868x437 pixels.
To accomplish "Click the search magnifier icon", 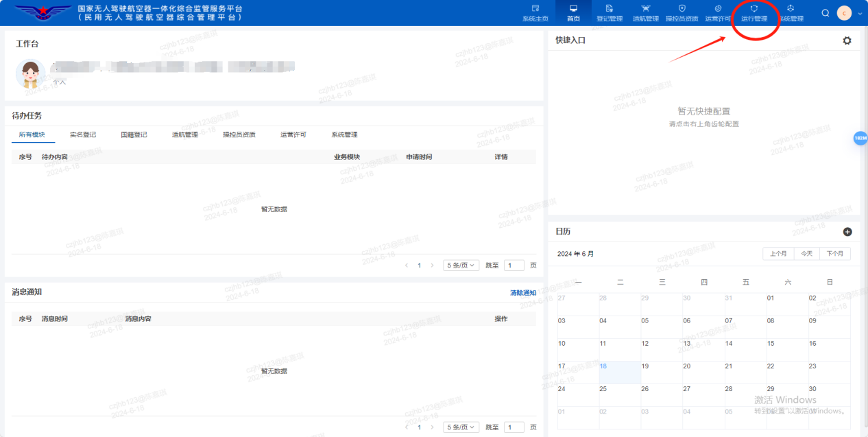I will point(825,13).
